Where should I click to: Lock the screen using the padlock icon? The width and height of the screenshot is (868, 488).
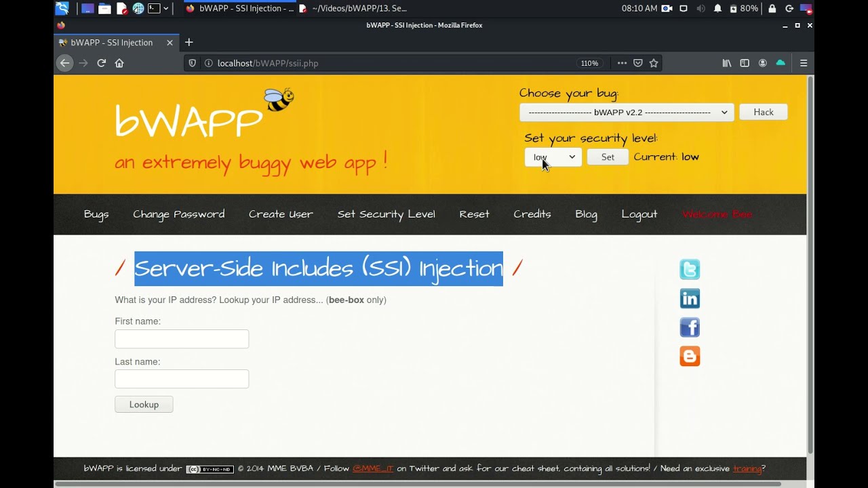tap(772, 8)
